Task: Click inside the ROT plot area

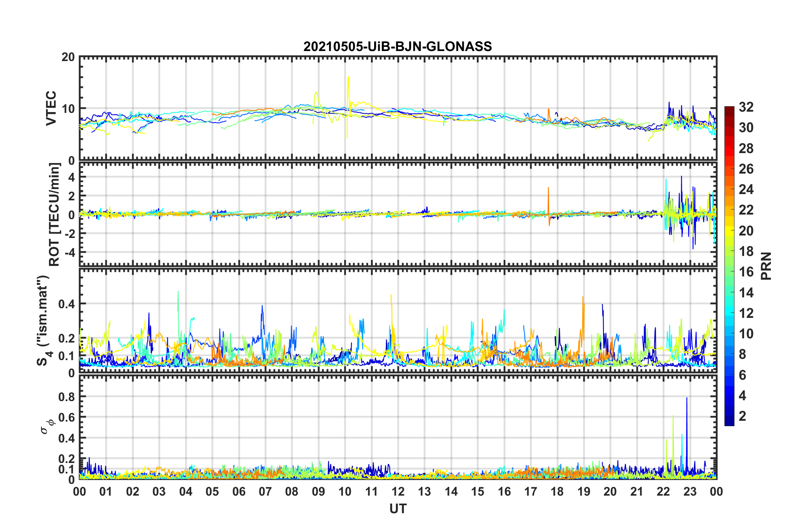Action: coord(398,214)
